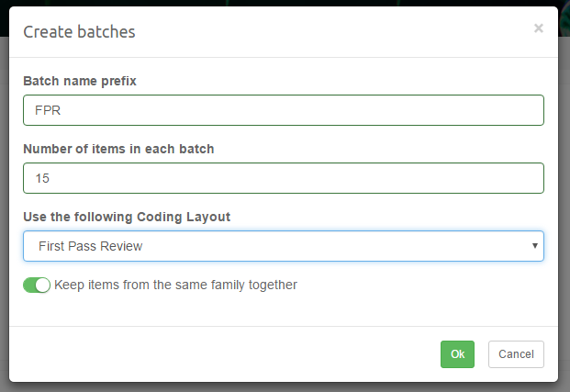This screenshot has width=570, height=392.
Task: Select the First Pass Review text in the combo box
Action: (91, 246)
